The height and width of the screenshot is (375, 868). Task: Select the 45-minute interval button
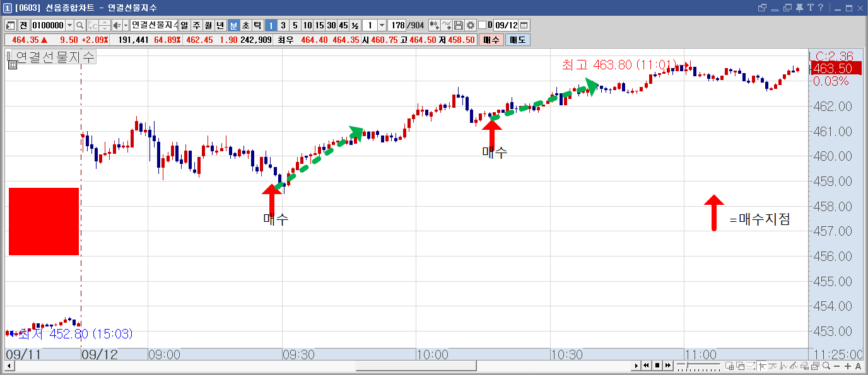coord(343,26)
